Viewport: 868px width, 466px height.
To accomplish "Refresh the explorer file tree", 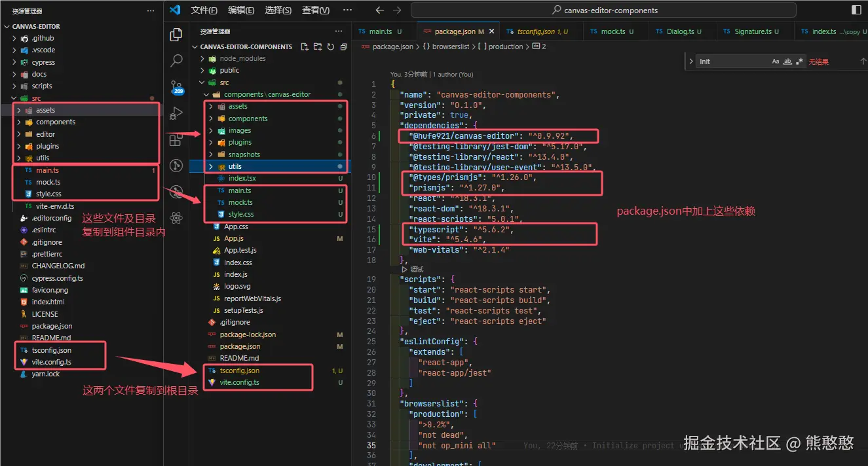I will click(330, 47).
